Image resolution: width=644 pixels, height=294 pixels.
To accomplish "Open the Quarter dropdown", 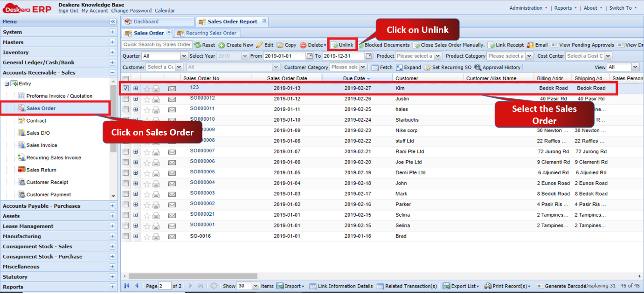I will point(184,56).
